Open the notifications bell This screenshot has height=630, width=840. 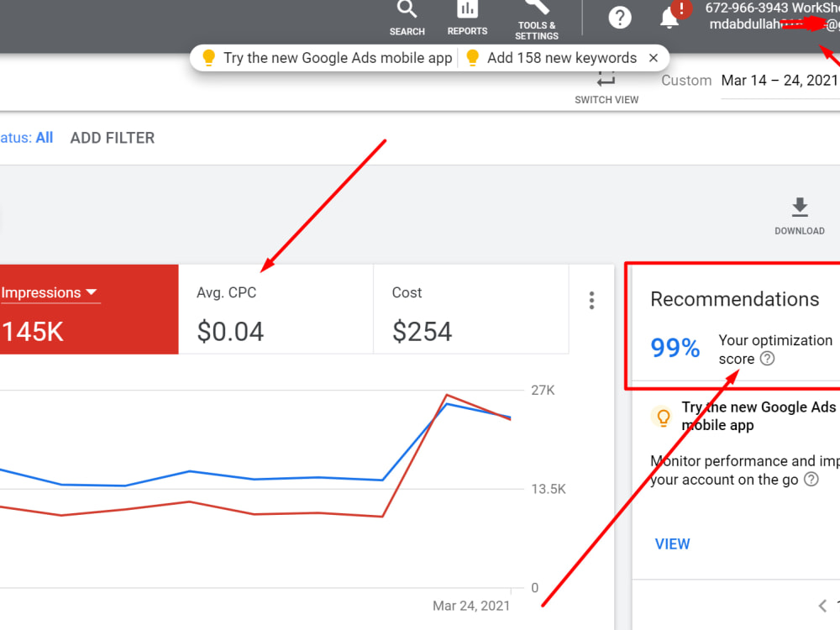[x=669, y=18]
